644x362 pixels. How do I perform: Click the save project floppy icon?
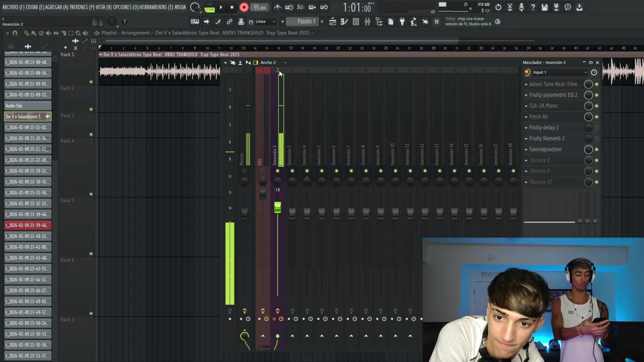click(x=544, y=7)
